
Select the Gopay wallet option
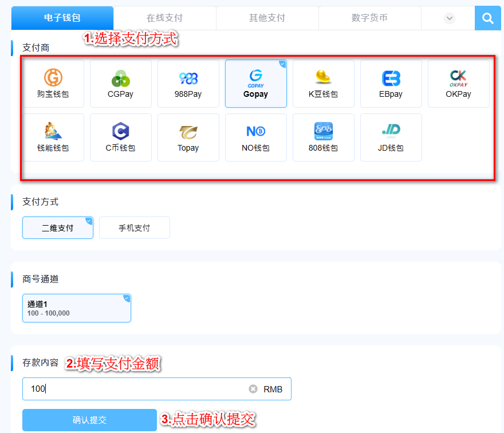tap(256, 84)
